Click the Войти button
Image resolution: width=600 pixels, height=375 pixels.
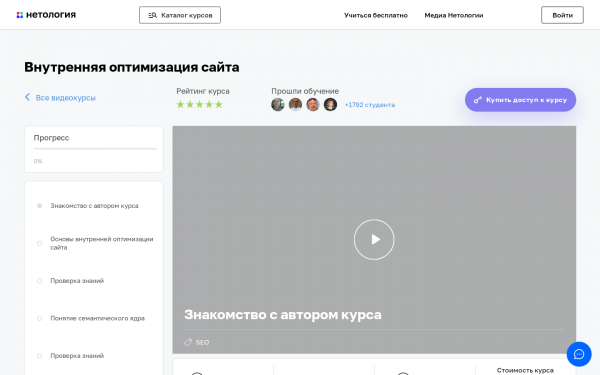point(562,15)
